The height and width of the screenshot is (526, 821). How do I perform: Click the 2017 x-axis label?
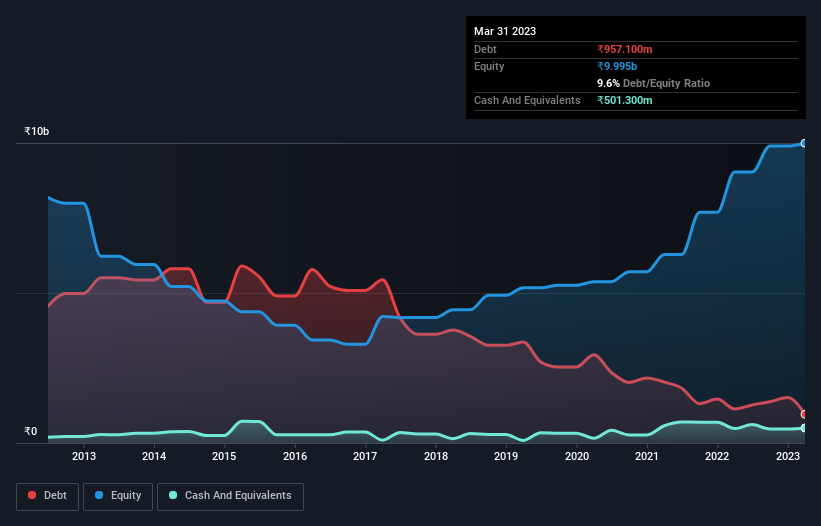[x=365, y=456]
